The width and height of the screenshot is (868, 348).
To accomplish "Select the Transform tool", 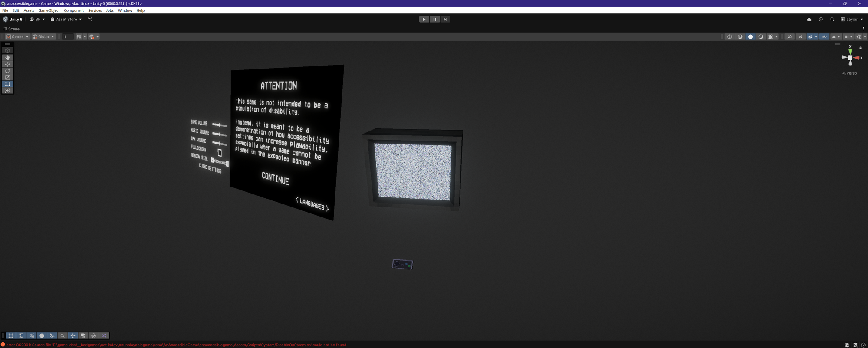I will (x=7, y=90).
